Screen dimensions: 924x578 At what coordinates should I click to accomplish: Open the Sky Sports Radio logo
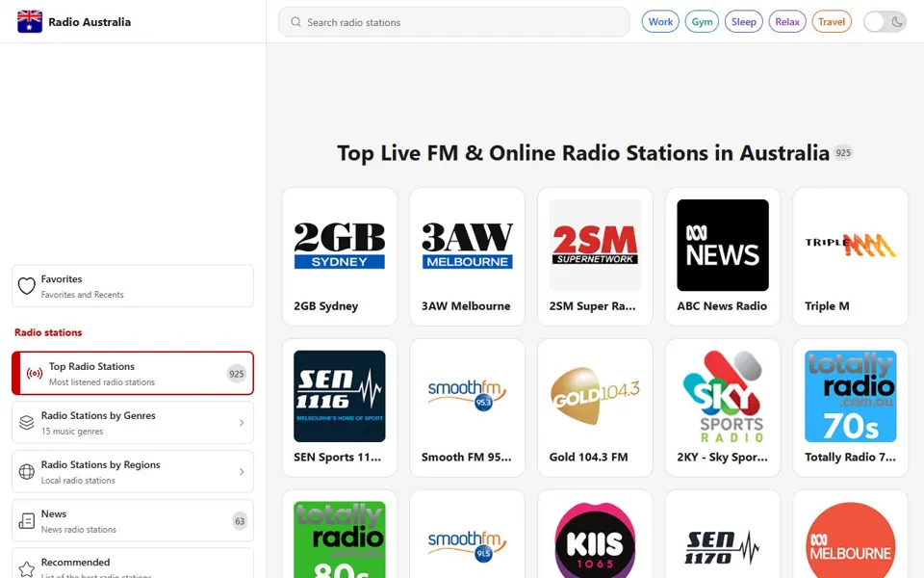(723, 396)
